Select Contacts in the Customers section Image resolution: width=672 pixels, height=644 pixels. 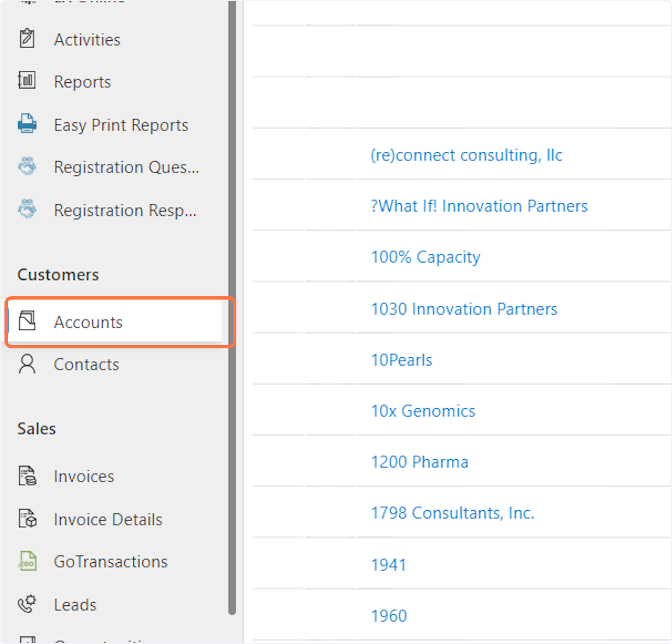(x=86, y=365)
